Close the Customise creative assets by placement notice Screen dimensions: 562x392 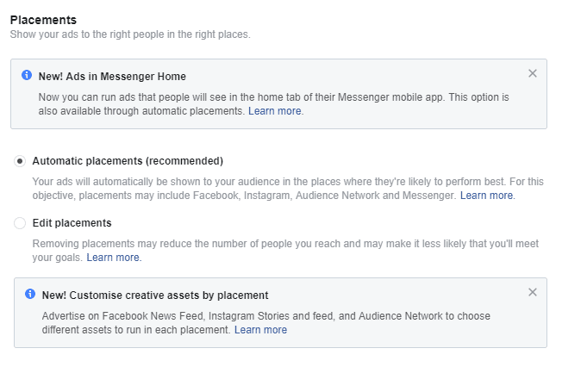(x=533, y=292)
